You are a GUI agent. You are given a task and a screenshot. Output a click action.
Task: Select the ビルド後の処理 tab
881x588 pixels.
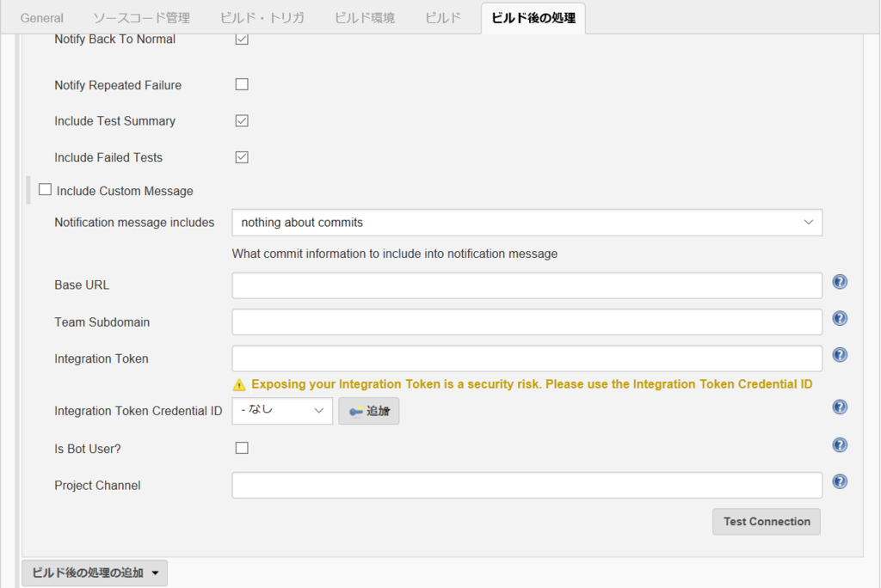tap(533, 18)
